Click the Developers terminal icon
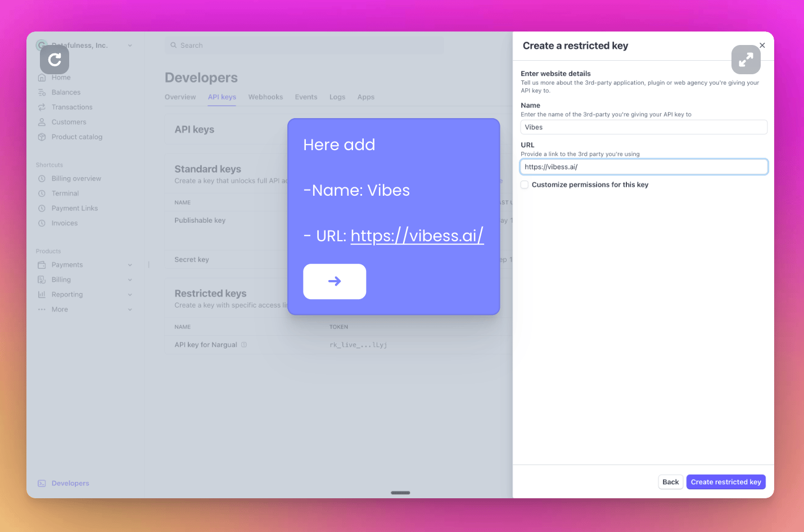The image size is (804, 532). pos(42,484)
